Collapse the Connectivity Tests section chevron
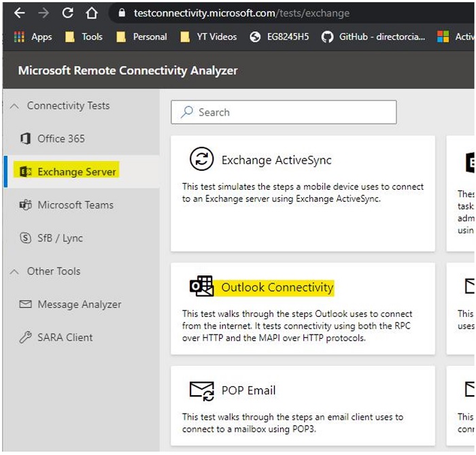 [x=14, y=106]
